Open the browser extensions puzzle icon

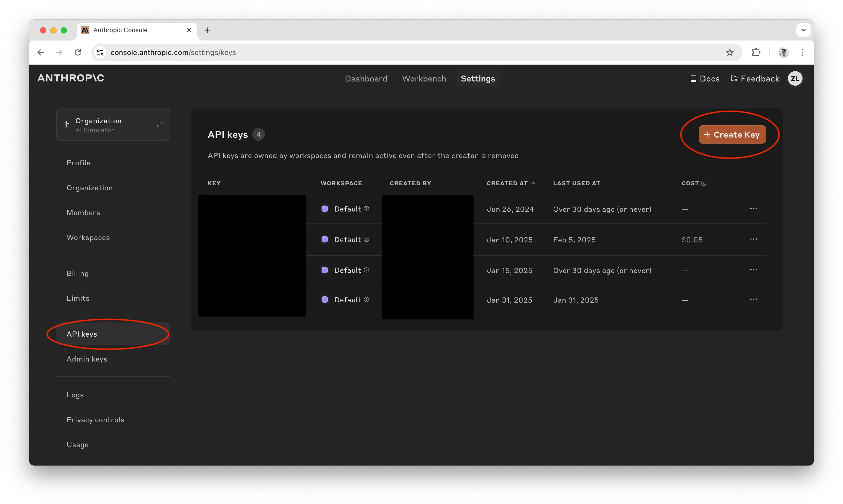pyautogui.click(x=756, y=52)
